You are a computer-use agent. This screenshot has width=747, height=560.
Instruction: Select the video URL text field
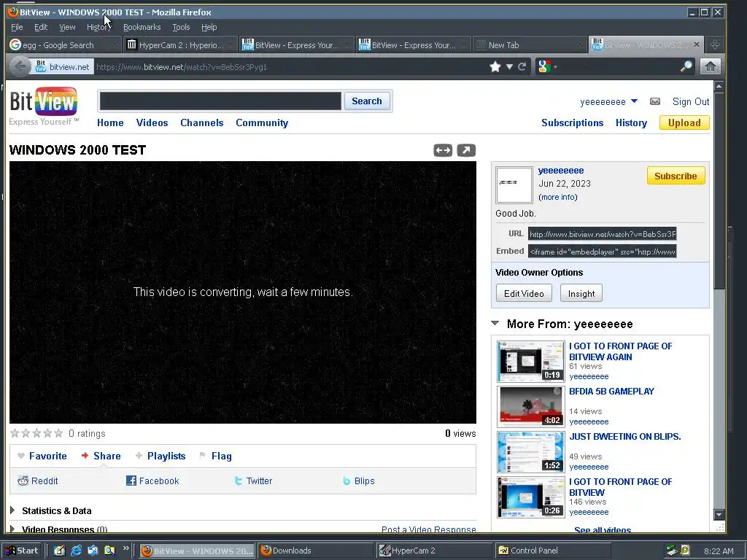602,234
